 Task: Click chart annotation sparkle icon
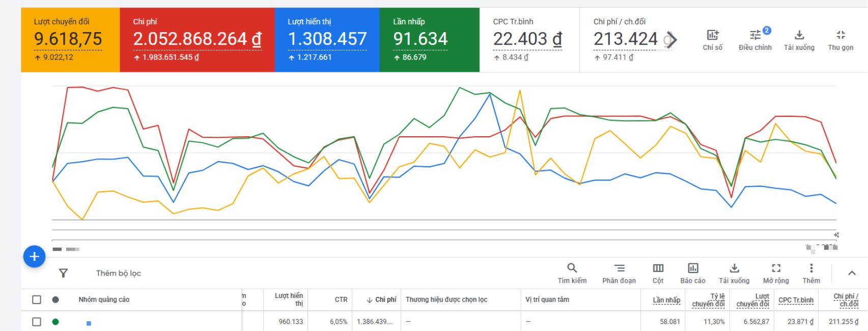(836, 235)
